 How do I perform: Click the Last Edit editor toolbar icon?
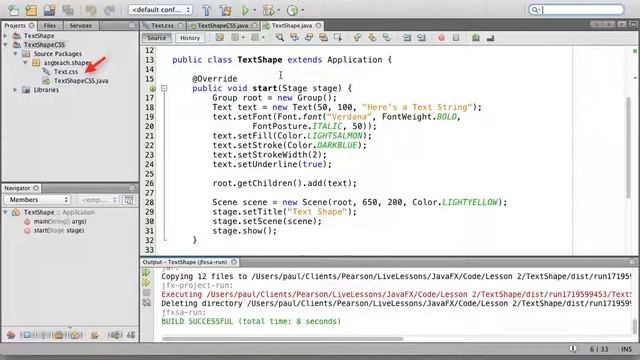(220, 38)
